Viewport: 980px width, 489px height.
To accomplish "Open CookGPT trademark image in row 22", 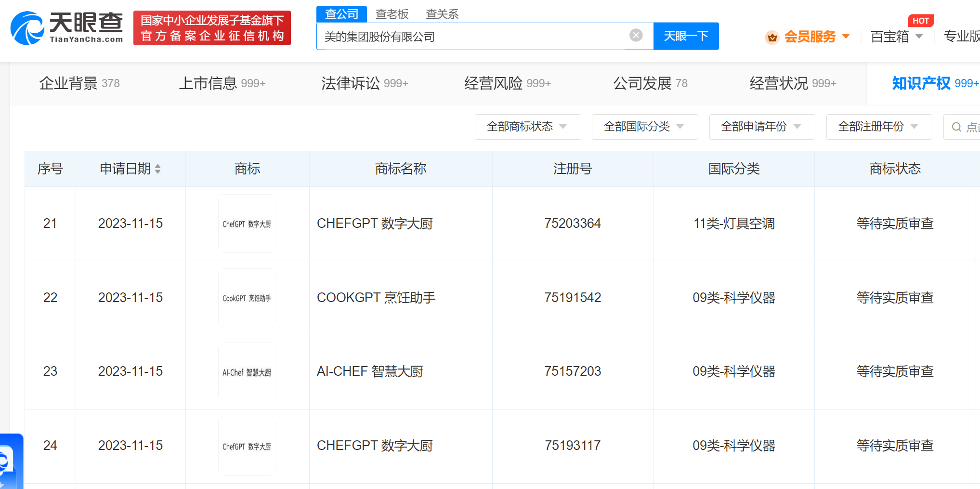I will coord(247,298).
